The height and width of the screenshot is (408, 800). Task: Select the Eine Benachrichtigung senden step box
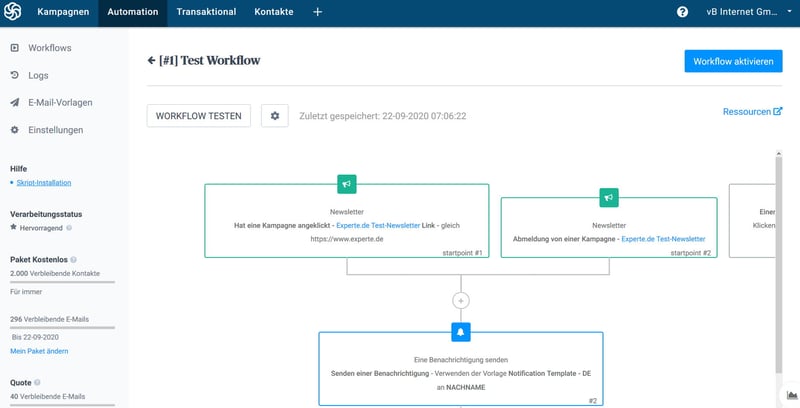click(461, 369)
